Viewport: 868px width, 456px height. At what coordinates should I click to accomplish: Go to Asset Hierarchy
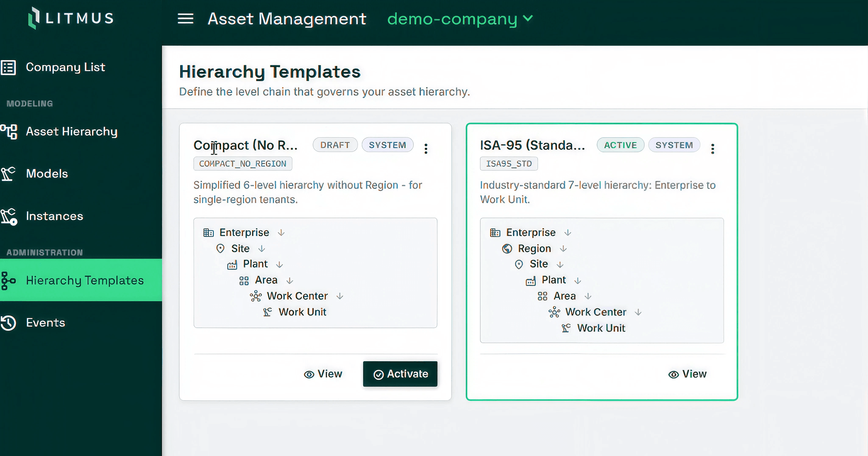pos(72,132)
